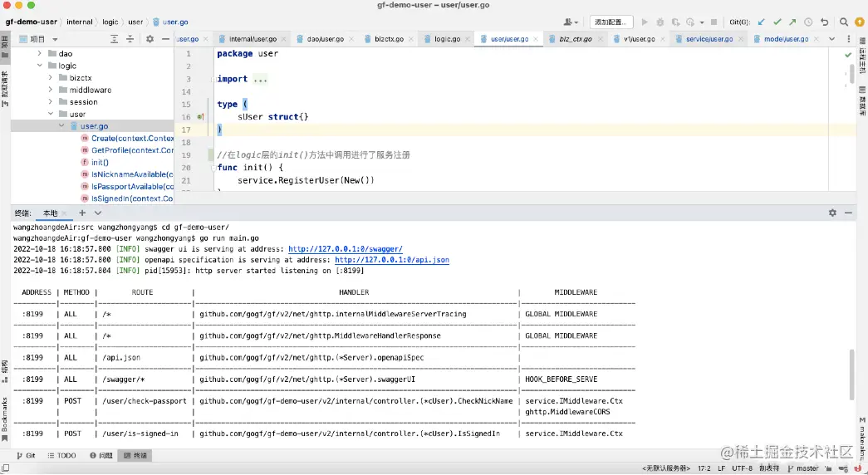Click the green inspection checkmark in editor
This screenshot has height=475, width=868.
[x=848, y=55]
